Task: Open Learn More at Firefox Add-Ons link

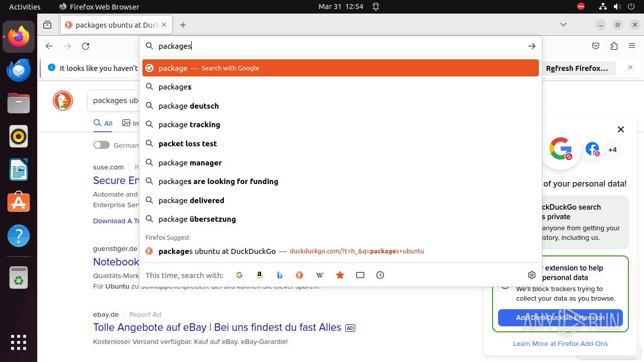Action: point(560,344)
